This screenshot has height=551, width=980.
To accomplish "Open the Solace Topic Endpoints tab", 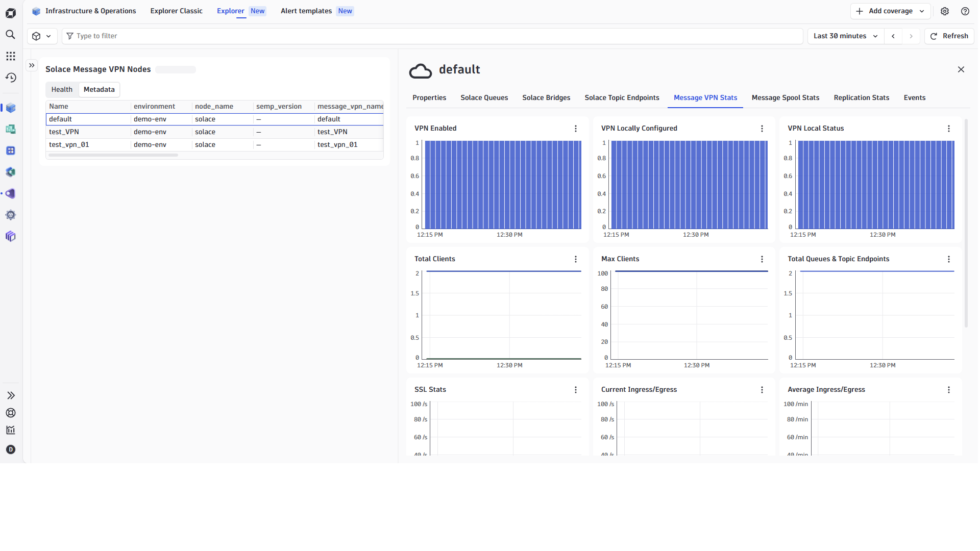I will pos(622,98).
